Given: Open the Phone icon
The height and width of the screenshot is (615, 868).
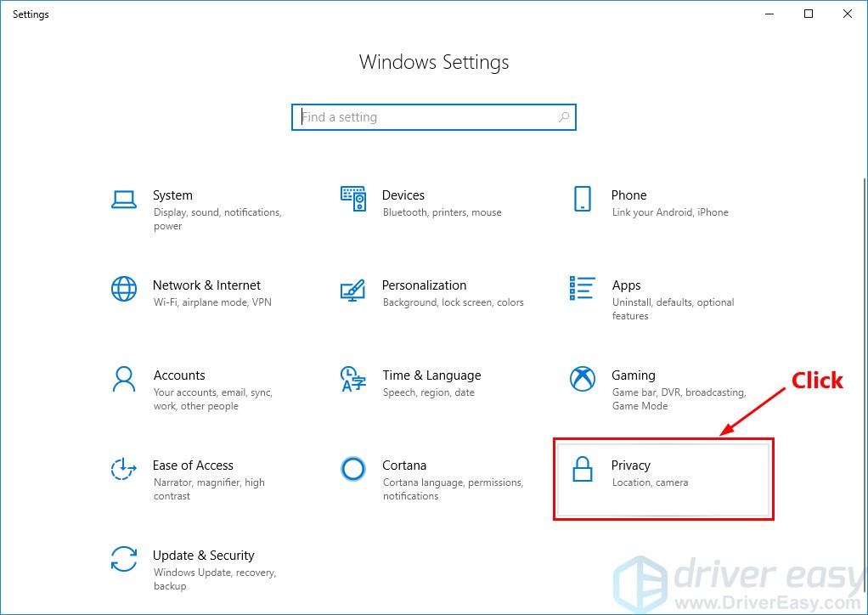Looking at the screenshot, I should pyautogui.click(x=582, y=199).
